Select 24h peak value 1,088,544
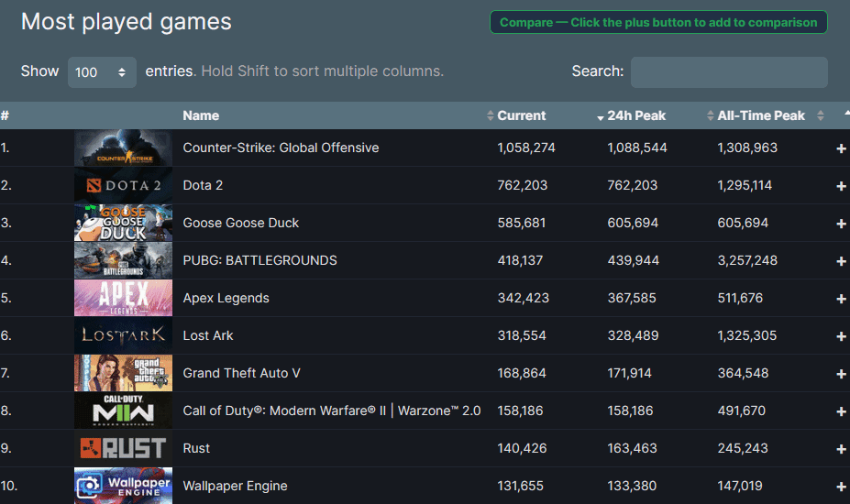Viewport: 850px width, 504px height. click(x=637, y=148)
